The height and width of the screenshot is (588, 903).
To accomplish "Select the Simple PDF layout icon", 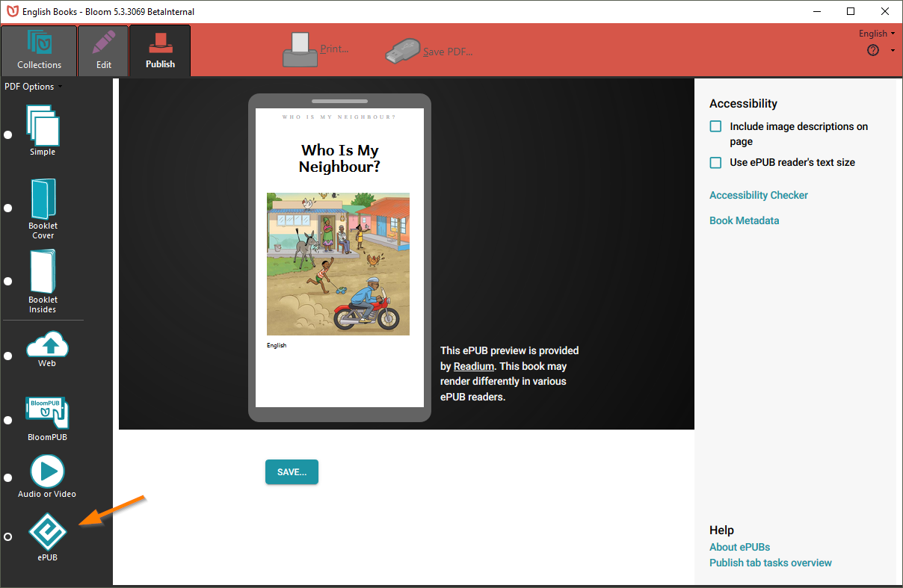I will 43,126.
